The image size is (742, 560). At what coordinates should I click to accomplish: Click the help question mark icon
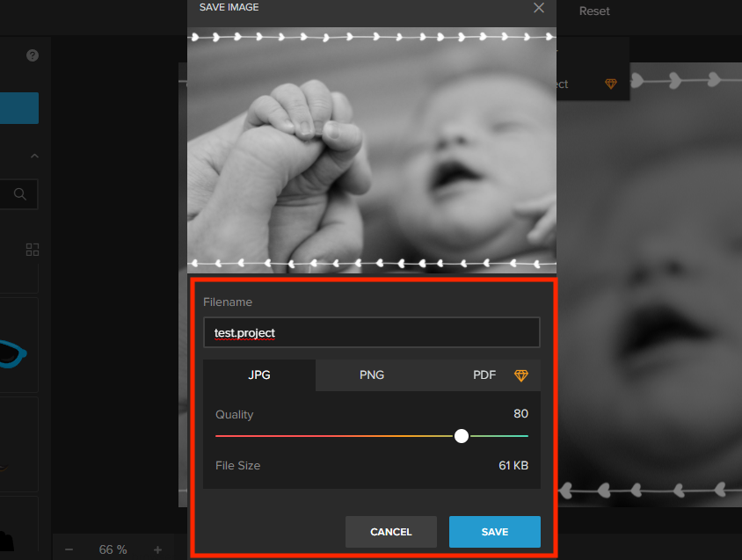tap(33, 55)
